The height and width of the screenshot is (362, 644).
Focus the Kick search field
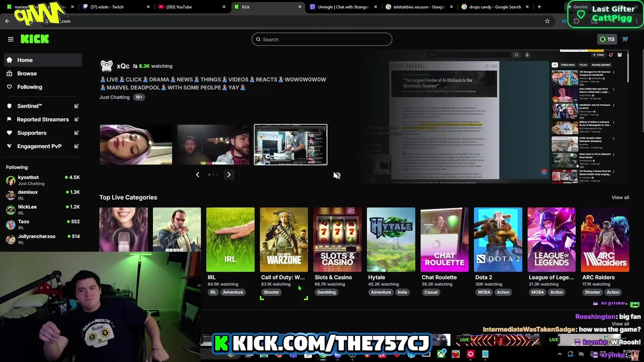(x=322, y=39)
